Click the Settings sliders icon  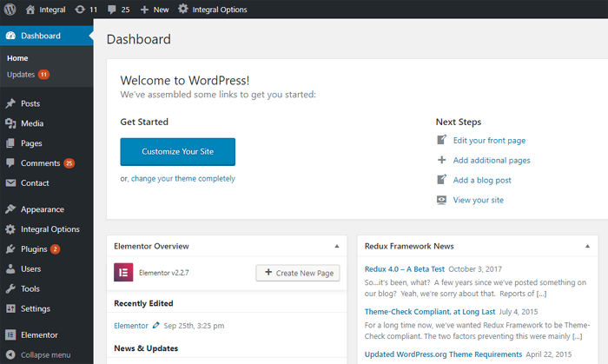tap(10, 308)
